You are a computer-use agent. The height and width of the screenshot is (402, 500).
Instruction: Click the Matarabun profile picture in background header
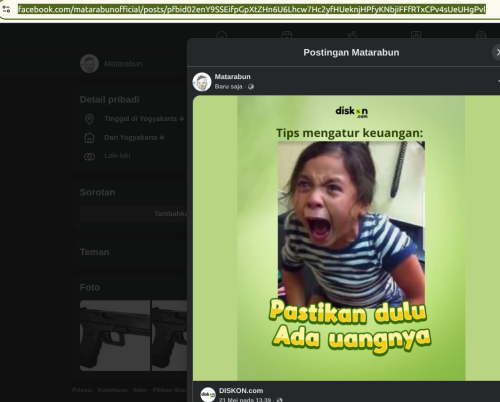89,63
